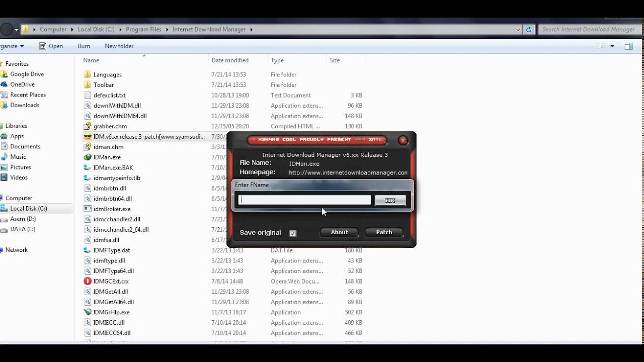644x362 pixels.
Task: Select the defexclist.txt file icon
Action: tap(88, 95)
